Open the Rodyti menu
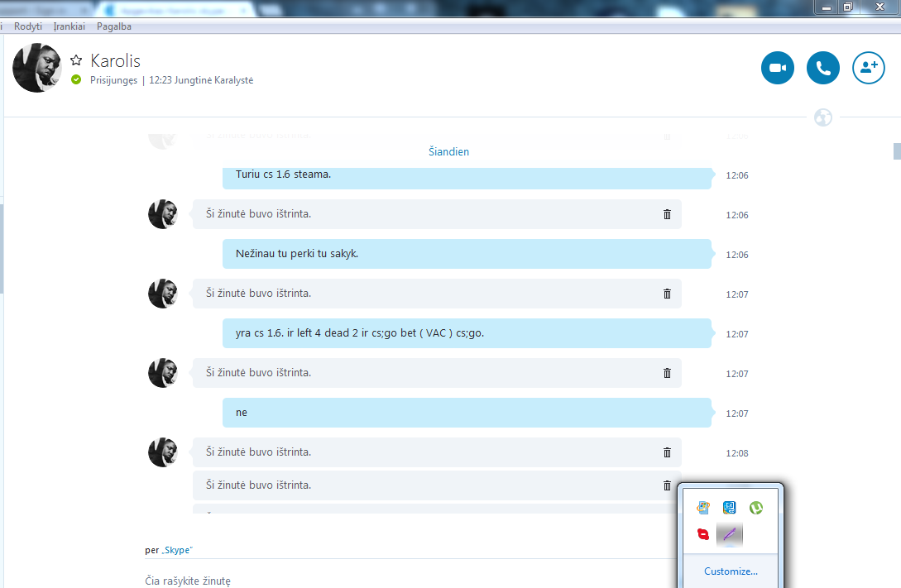This screenshot has width=901, height=588. pos(28,26)
